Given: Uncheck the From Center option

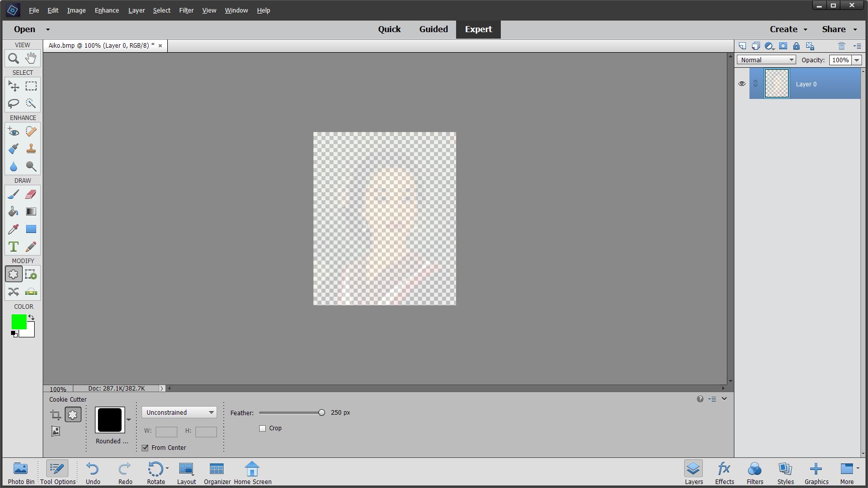Looking at the screenshot, I should 145,448.
